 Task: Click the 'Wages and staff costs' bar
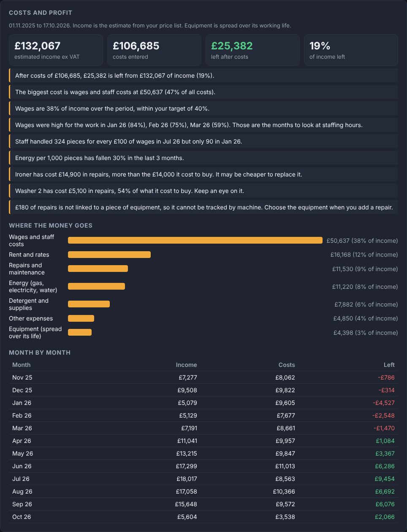195,240
